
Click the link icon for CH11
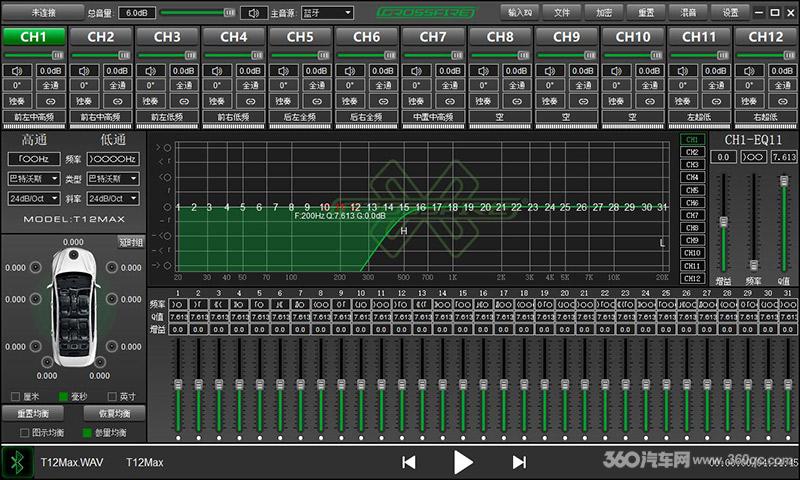[716, 101]
